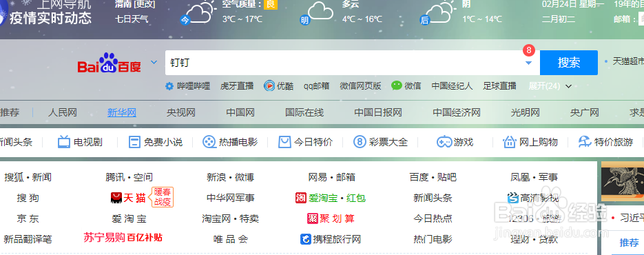Open 新品翻译笔 link
The width and height of the screenshot is (644, 255).
pyautogui.click(x=28, y=239)
